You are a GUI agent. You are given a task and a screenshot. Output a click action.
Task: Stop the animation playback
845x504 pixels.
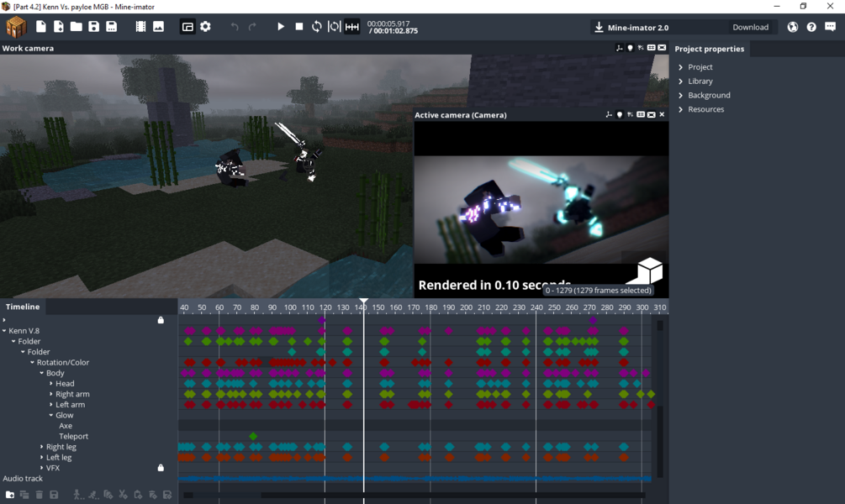[x=299, y=26]
